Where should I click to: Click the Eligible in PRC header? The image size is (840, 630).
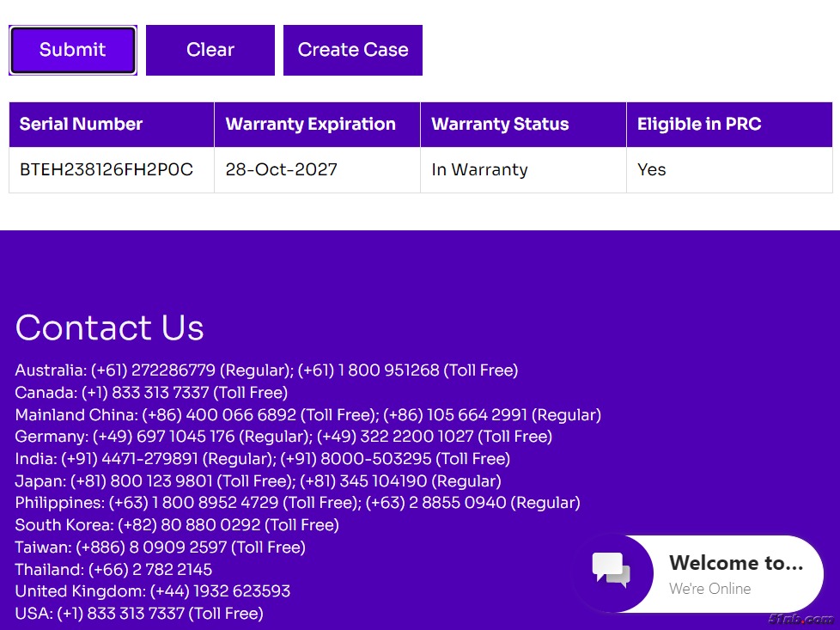click(x=699, y=125)
